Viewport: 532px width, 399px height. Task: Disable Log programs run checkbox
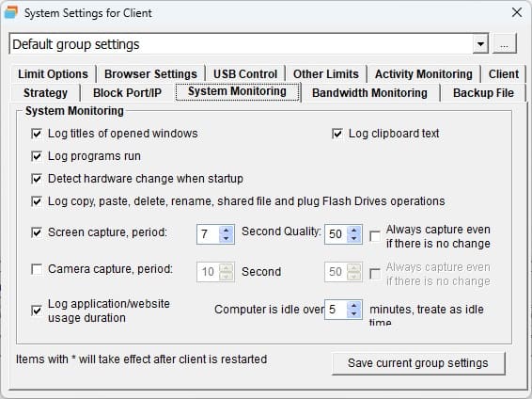(37, 156)
